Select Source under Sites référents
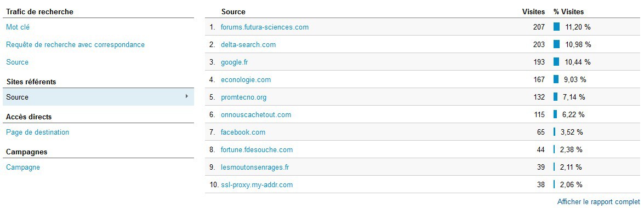644x208 pixels. point(98,97)
